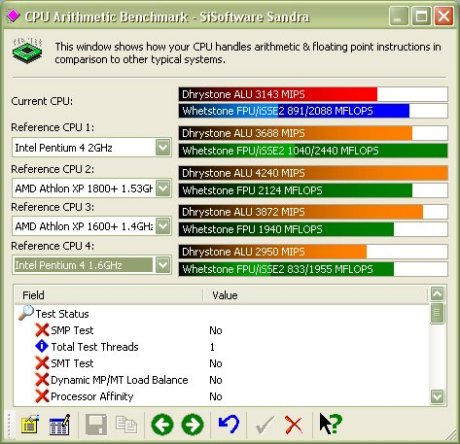
Task: Click Dhrystone ALU 2950 MIPS bar
Action: click(313, 252)
